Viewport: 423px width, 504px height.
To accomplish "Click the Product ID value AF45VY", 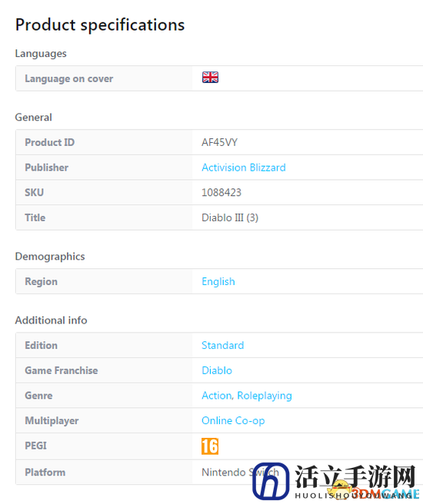I will (x=219, y=142).
